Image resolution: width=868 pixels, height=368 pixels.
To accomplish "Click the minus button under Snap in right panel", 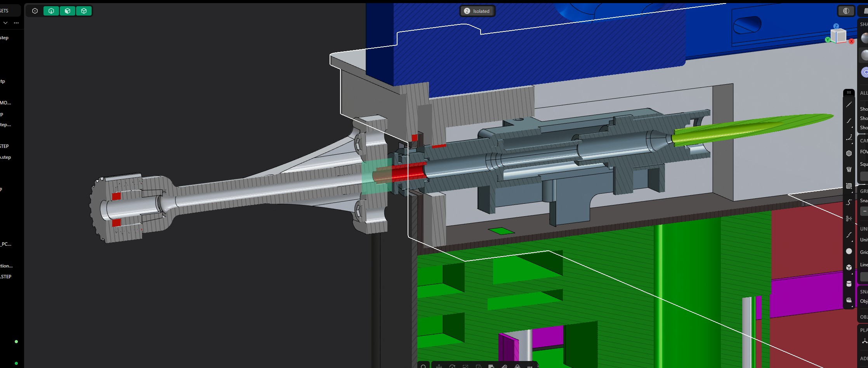I will [865, 211].
